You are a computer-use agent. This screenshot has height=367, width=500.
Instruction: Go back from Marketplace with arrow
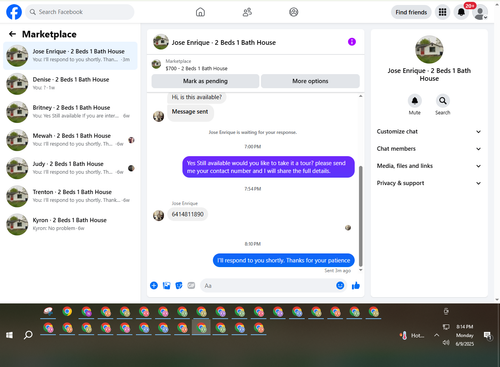click(12, 34)
